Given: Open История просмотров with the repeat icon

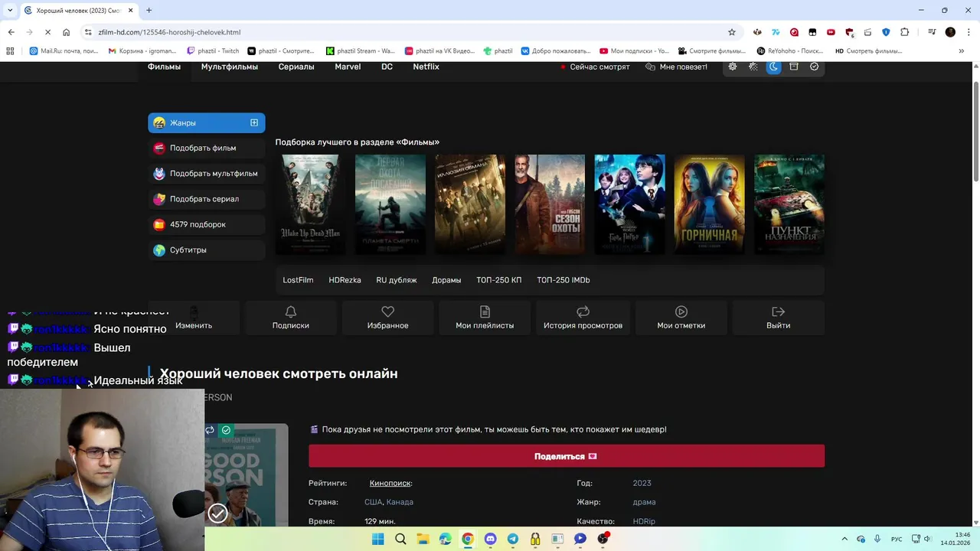Looking at the screenshot, I should [x=583, y=318].
